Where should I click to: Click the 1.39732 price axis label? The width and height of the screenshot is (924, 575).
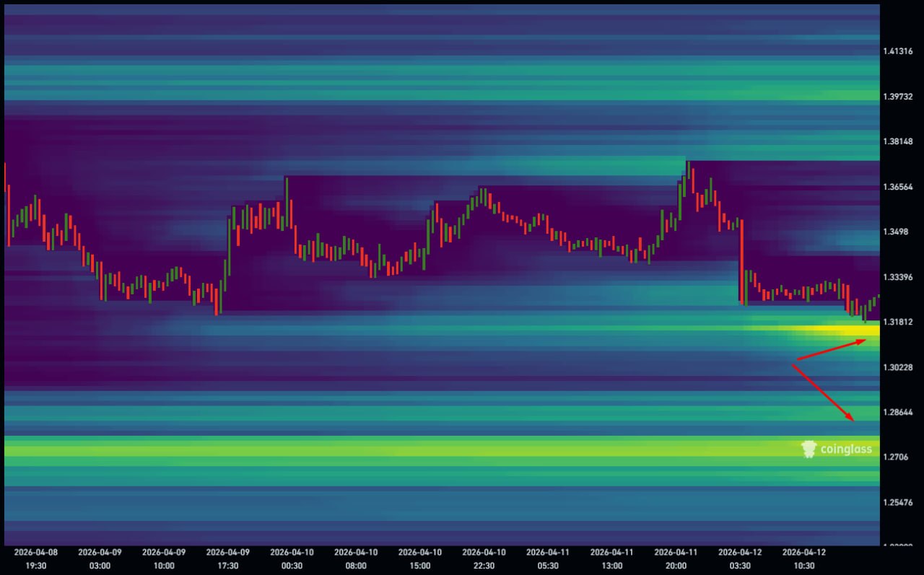tap(898, 97)
